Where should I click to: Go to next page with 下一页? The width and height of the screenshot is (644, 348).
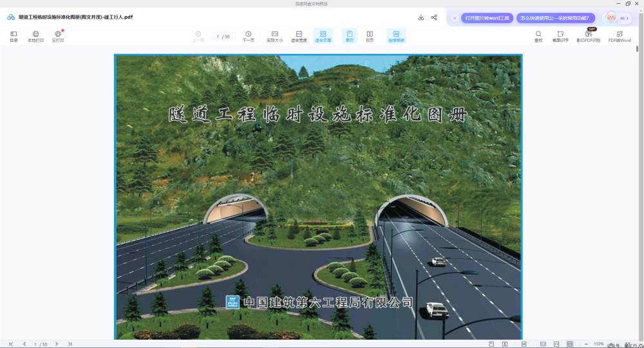[x=248, y=37]
